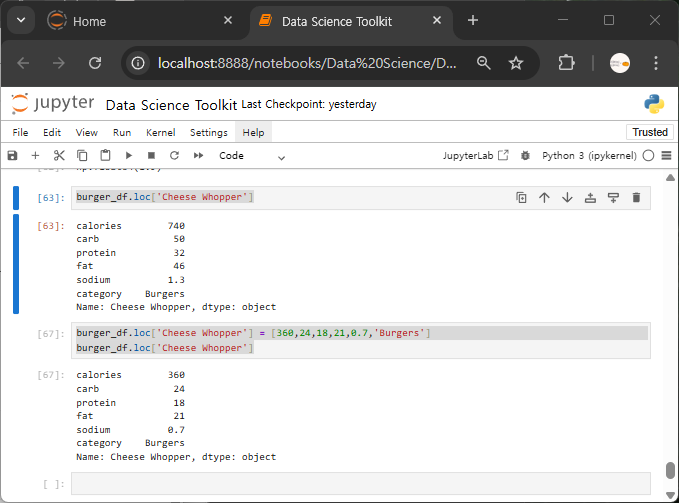The width and height of the screenshot is (679, 503).
Task: Open the Edit menu
Action: tap(52, 132)
